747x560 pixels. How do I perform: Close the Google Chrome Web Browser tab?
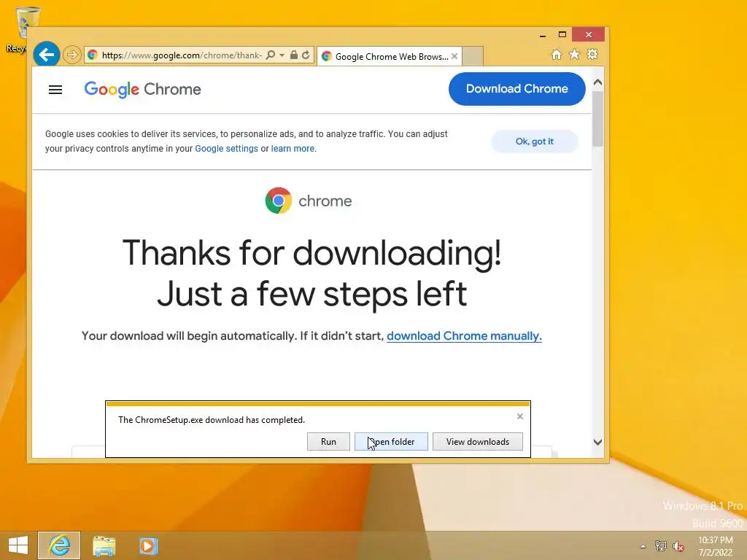[454, 56]
